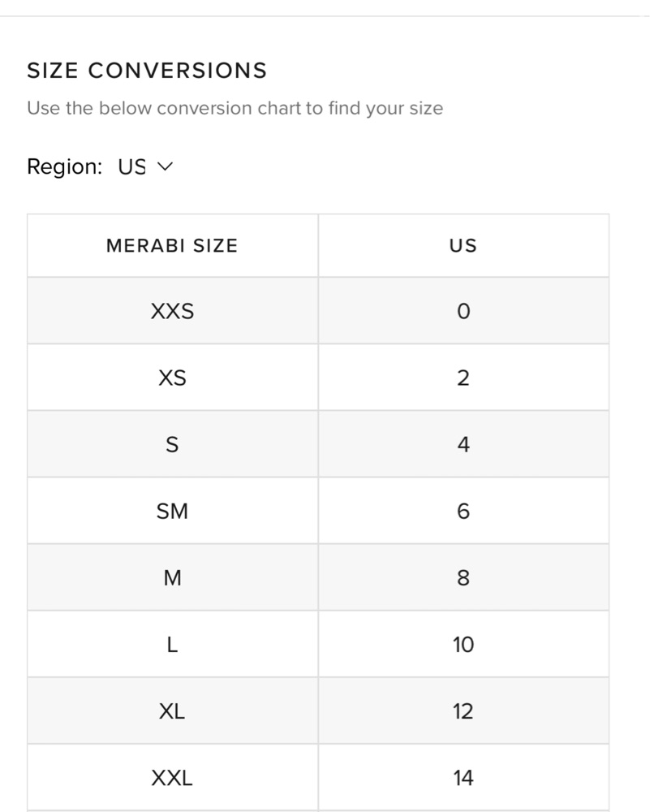The height and width of the screenshot is (812, 650).
Task: Click US size value 14
Action: click(463, 778)
